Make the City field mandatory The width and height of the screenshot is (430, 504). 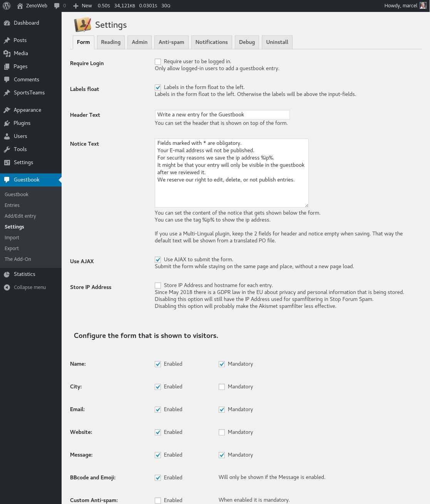click(222, 387)
